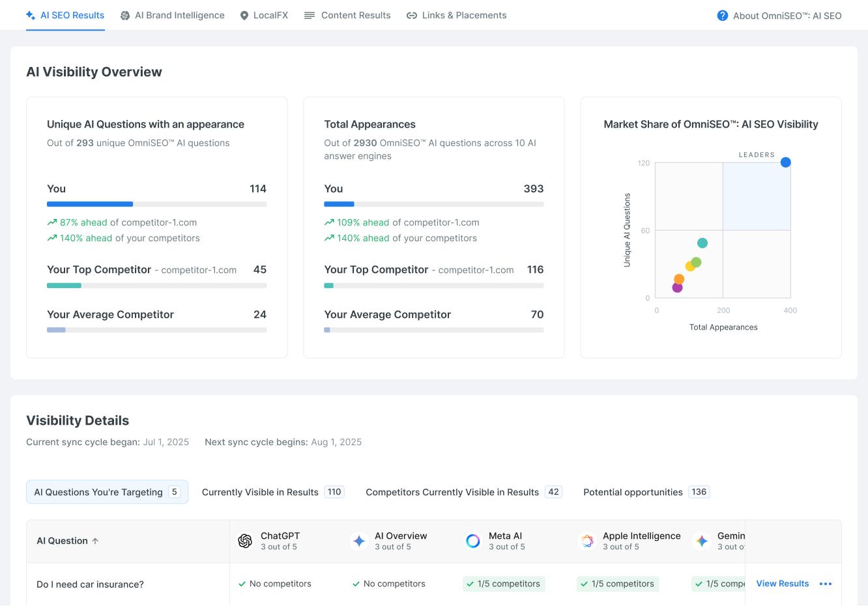This screenshot has height=606, width=868.
Task: Click the blue help question mark icon
Action: point(722,16)
